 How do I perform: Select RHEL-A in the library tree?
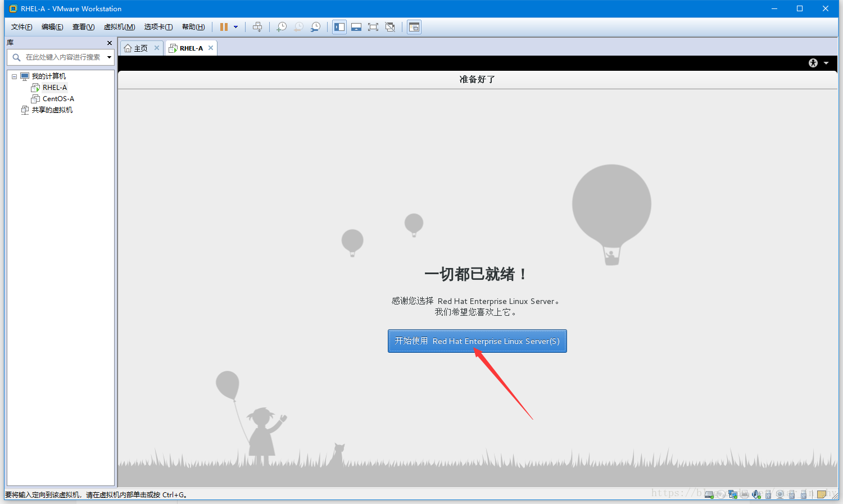click(55, 88)
